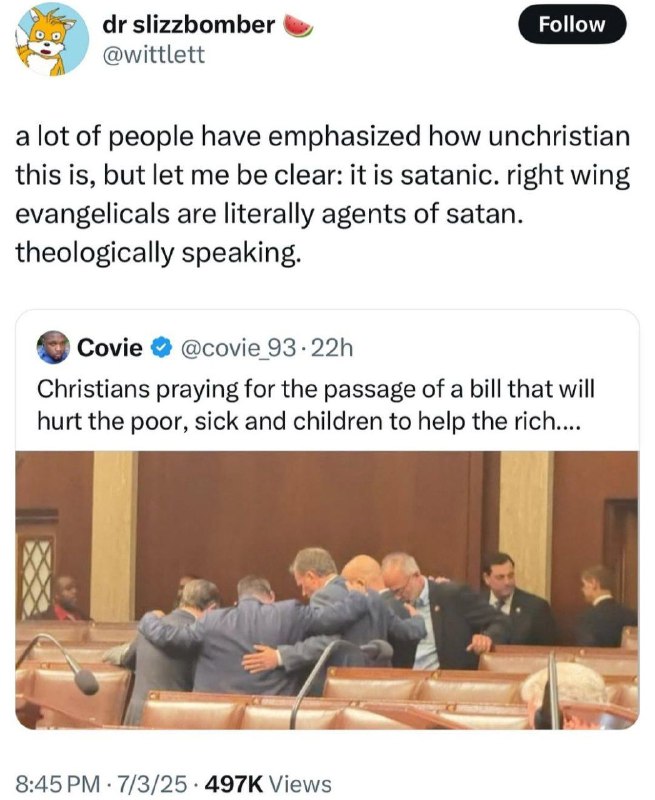The width and height of the screenshot is (655, 800).
Task: Open the @covie_93 handle
Action: [x=237, y=348]
